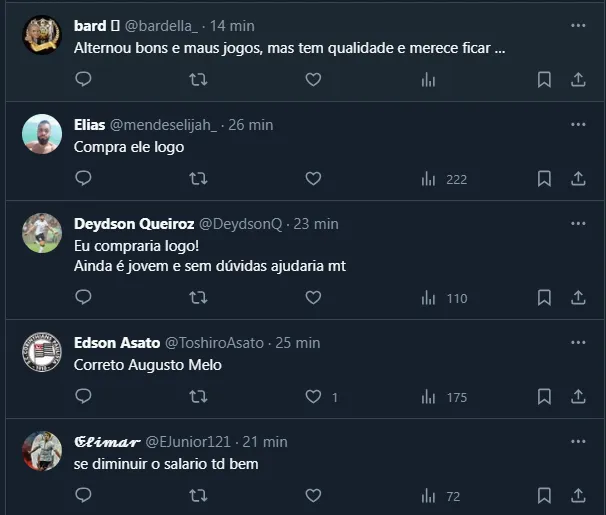
Task: Share the bard tweet
Action: coord(578,79)
